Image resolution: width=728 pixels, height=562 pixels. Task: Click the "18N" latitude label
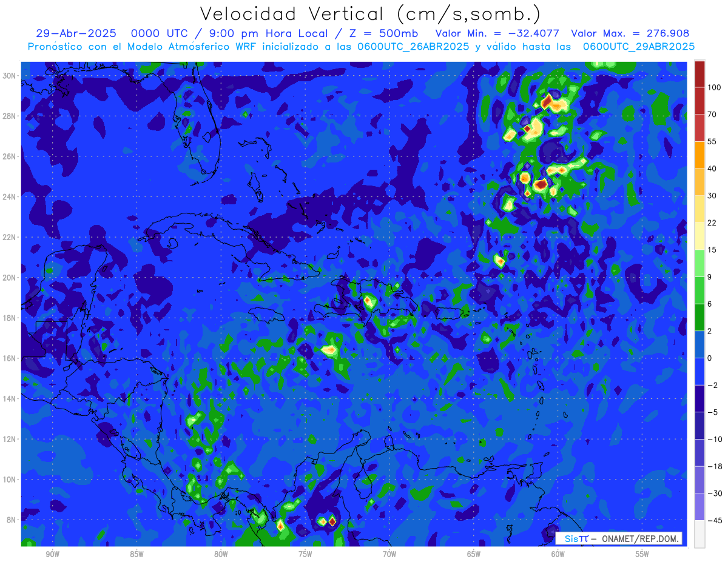point(10,318)
